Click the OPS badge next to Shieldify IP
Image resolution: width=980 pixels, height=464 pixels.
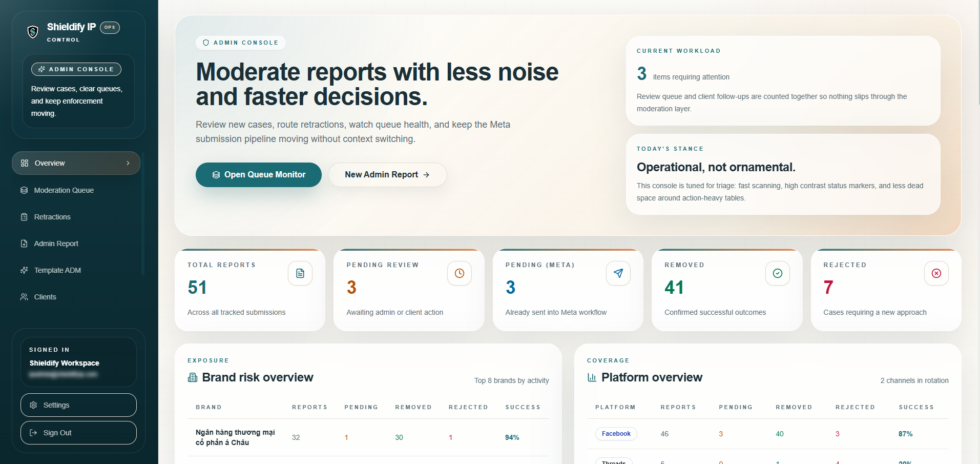click(110, 27)
